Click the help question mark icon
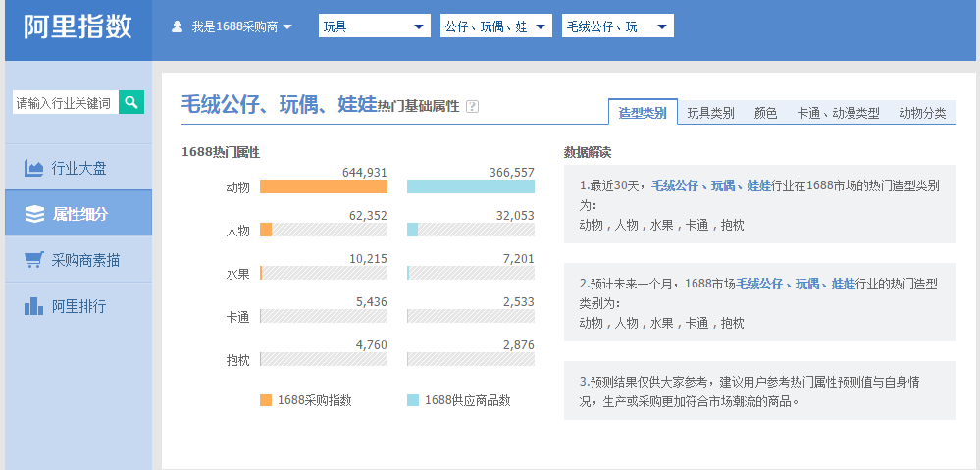Viewport: 980px width, 470px height. 473,106
